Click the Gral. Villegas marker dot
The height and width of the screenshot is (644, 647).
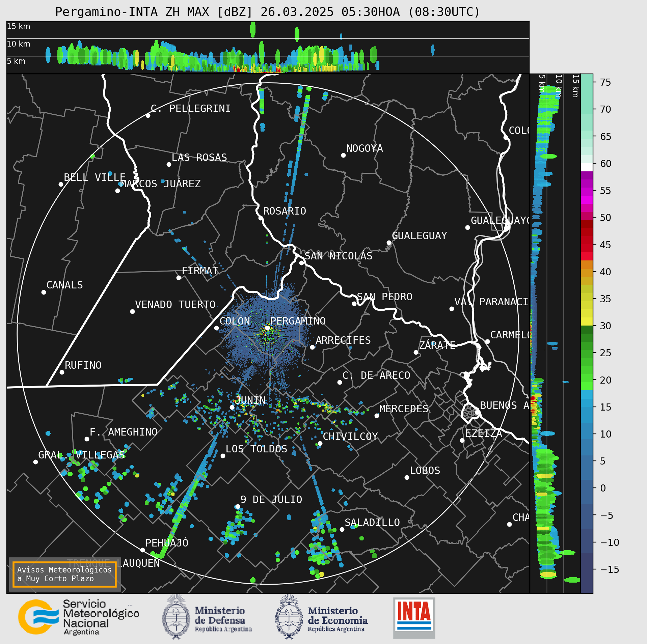coord(35,462)
